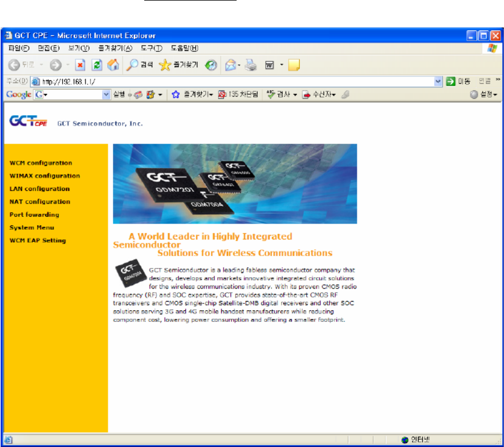This screenshot has width=504, height=447.
Task: Expand Mail icon dropdown arrow
Action: pos(239,65)
